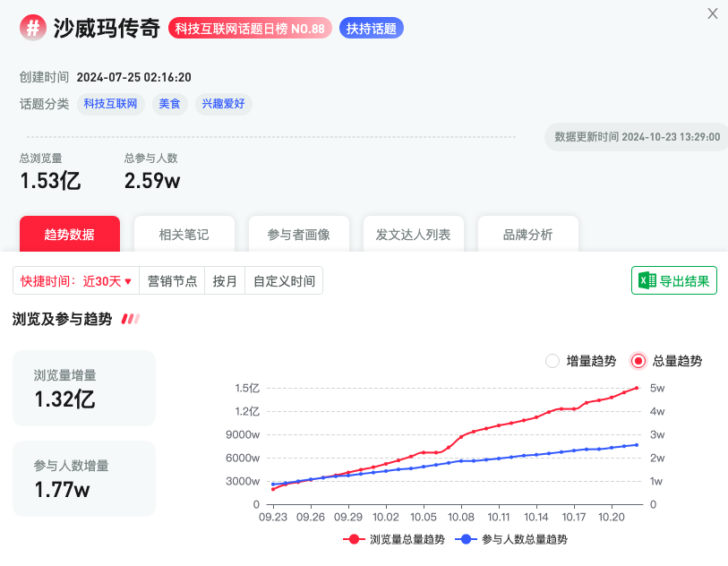Expand the 按月 view option

coord(225,279)
